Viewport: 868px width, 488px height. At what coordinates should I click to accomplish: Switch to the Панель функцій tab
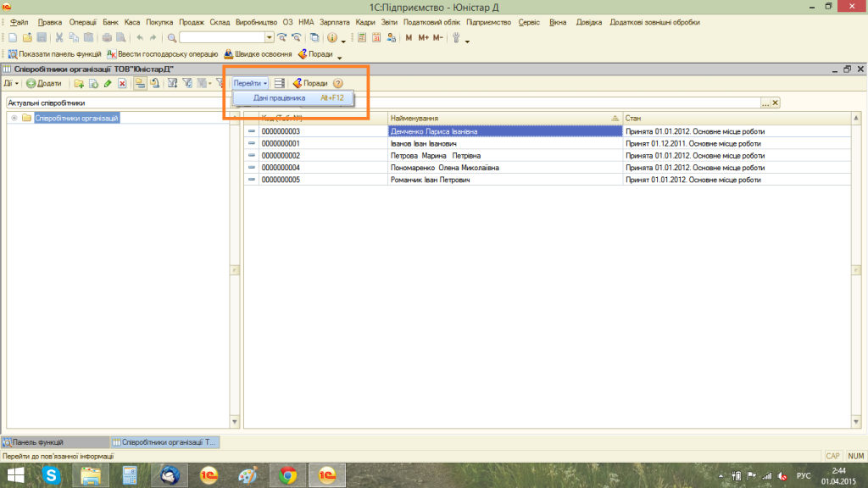pyautogui.click(x=54, y=442)
